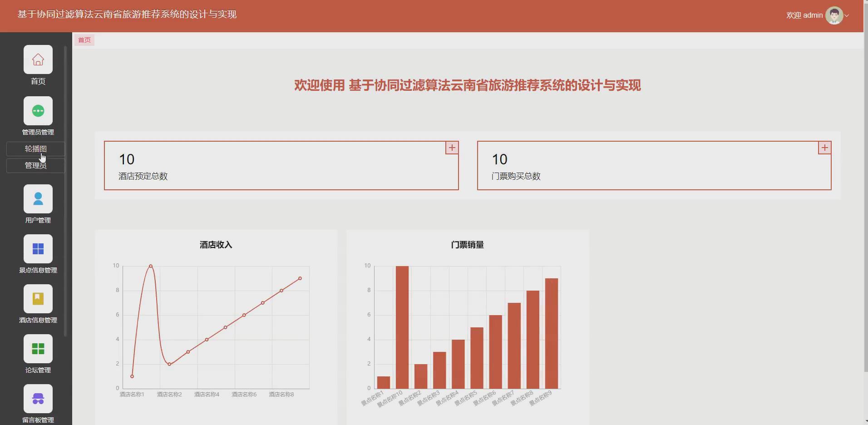The width and height of the screenshot is (868, 425).
Task: Click the plus icon on 酒店预定总数 card
Action: tap(452, 148)
